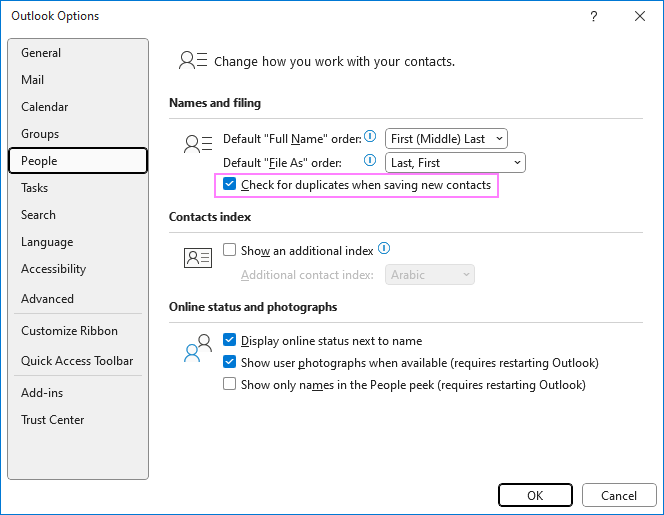Click the person icon in Names and filing
Image resolution: width=664 pixels, height=515 pixels.
pyautogui.click(x=198, y=144)
